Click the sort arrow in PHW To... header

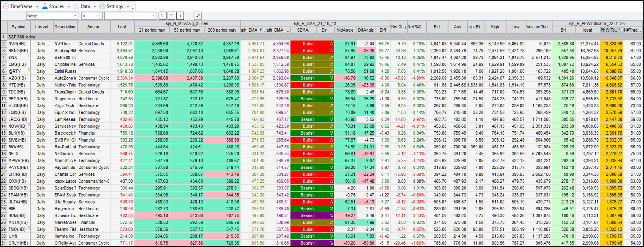(x=620, y=30)
